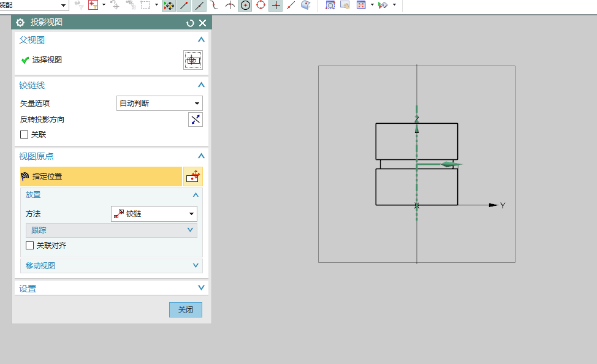Click the red-bordered selection filter icon
Screen dimensions: 597x364
point(93,5)
